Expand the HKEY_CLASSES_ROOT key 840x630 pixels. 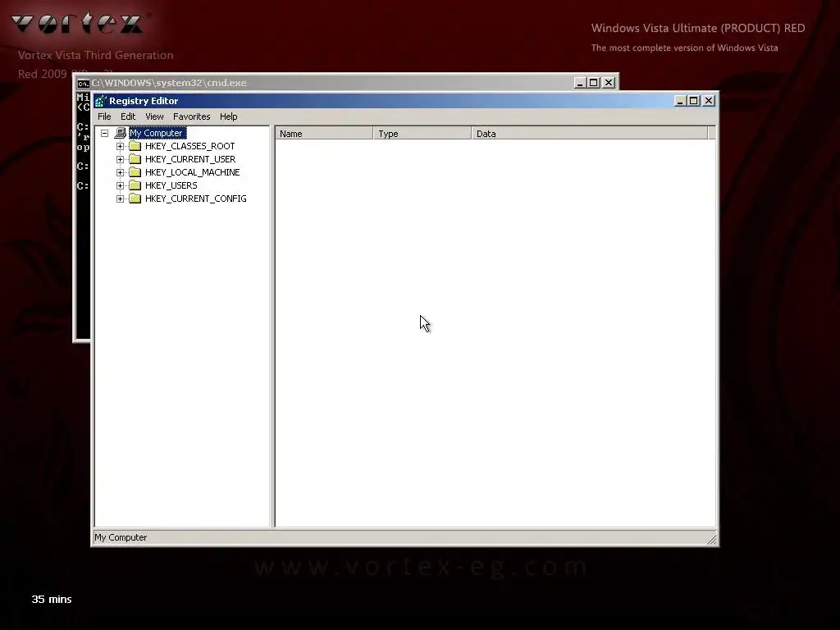pos(120,146)
